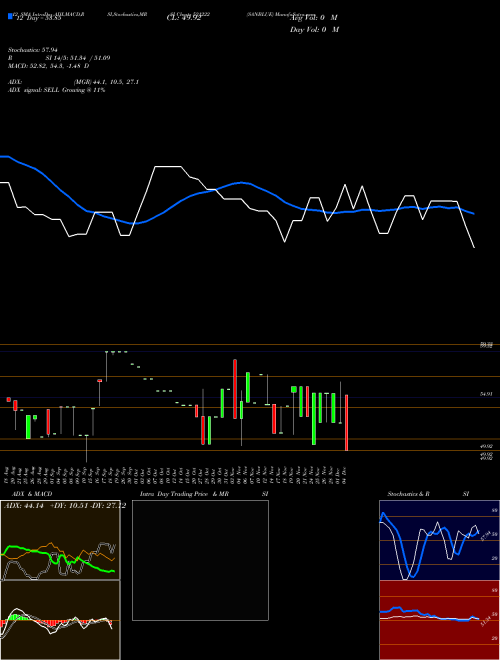The image size is (500, 660).
Task: Click the blue 12 Day SMA legend square
Action: tap(10, 16)
